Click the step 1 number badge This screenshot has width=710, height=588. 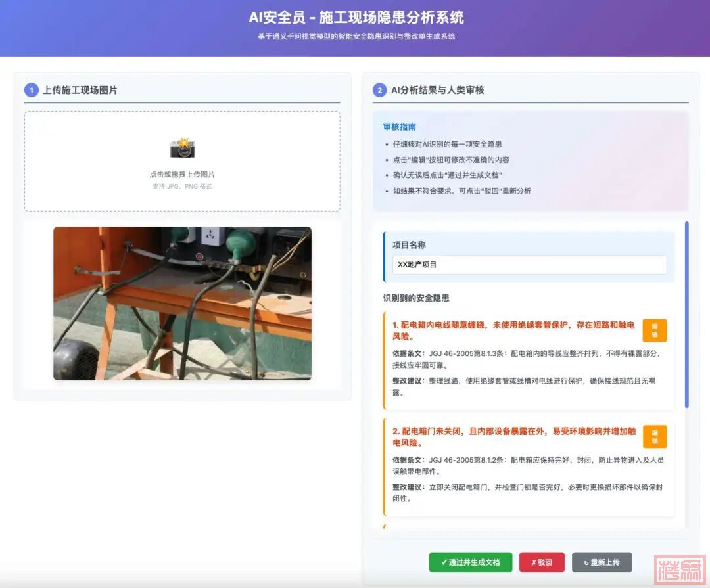click(32, 90)
